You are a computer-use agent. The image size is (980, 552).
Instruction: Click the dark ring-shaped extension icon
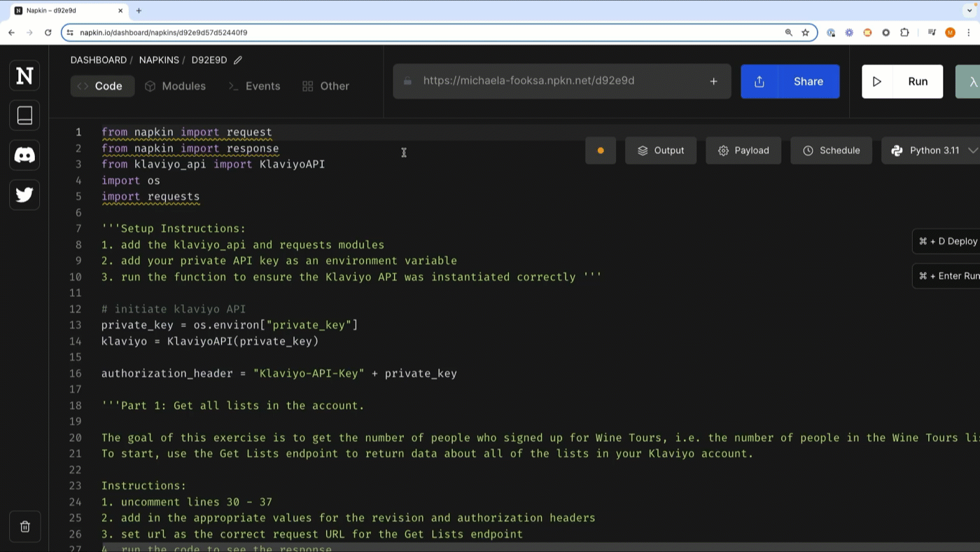pyautogui.click(x=885, y=32)
